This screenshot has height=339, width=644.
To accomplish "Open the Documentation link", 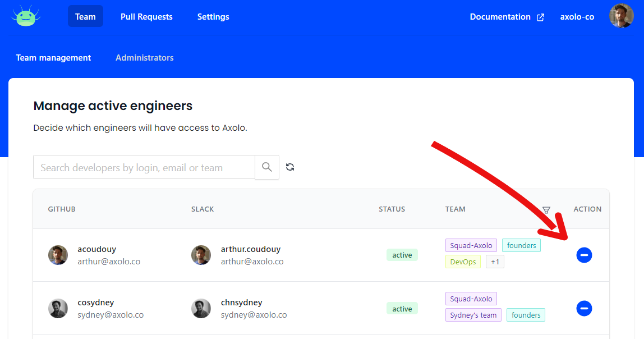I will point(500,17).
